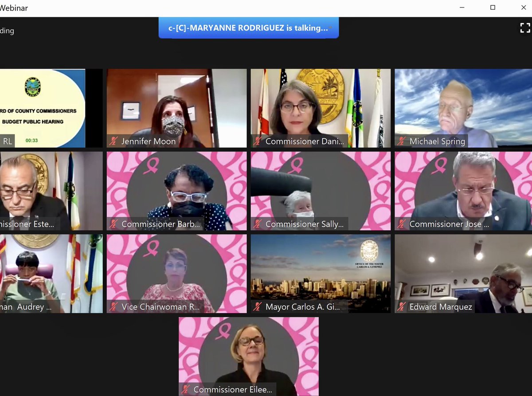The width and height of the screenshot is (532, 396).
Task: Click the muted mic icon beside Edward Marquez
Action: tap(402, 307)
